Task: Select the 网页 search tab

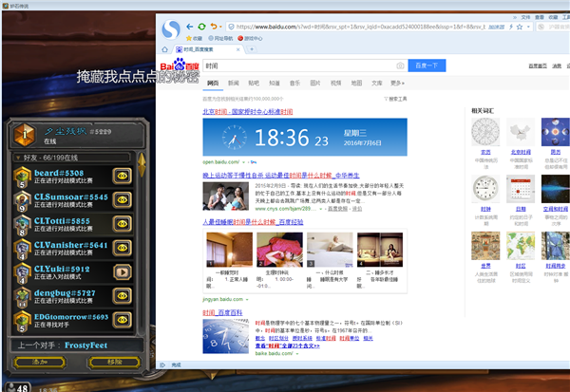Action: point(213,84)
